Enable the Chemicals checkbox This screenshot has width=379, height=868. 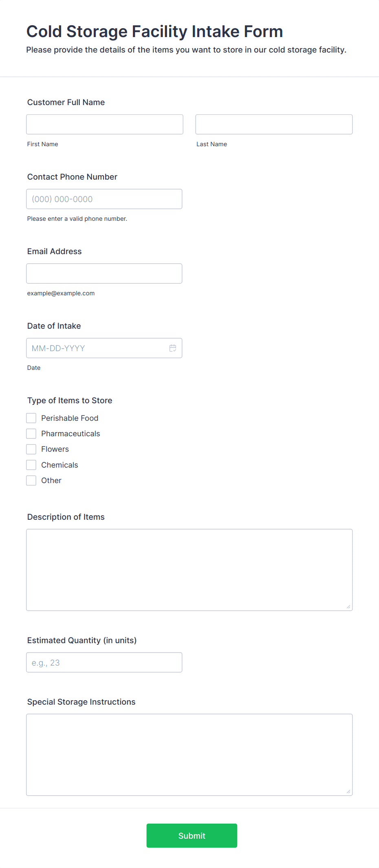pyautogui.click(x=31, y=465)
